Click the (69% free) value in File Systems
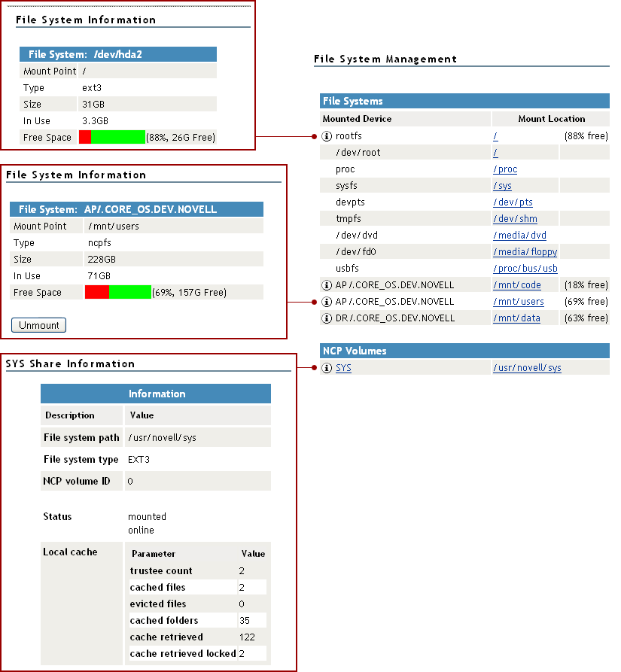The width and height of the screenshot is (621, 672). pyautogui.click(x=586, y=302)
